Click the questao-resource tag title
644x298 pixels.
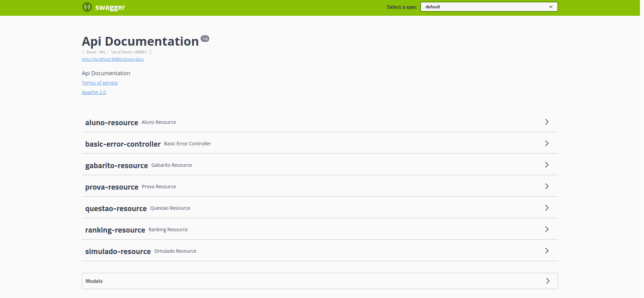tap(116, 208)
